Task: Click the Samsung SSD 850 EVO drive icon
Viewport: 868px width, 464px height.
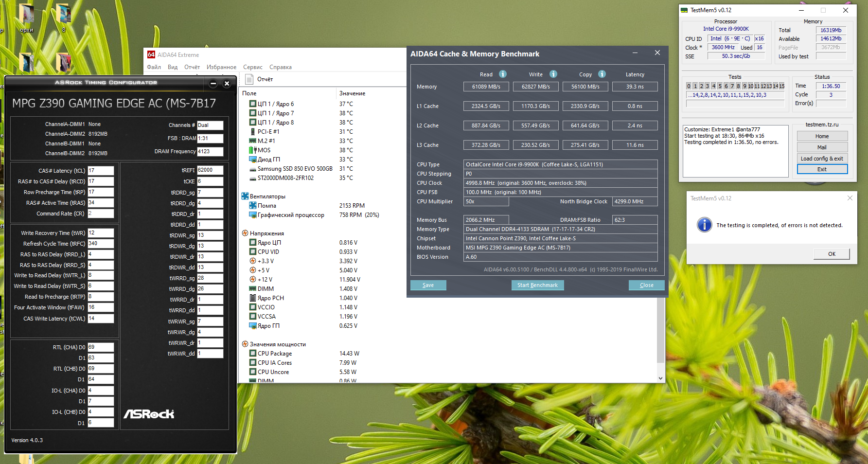Action: tap(253, 169)
